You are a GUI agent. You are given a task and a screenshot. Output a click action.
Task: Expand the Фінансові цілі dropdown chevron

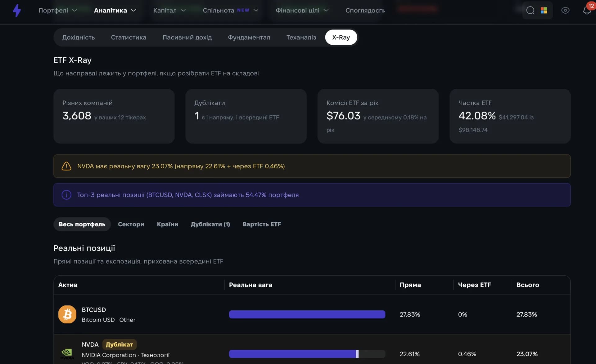pyautogui.click(x=326, y=11)
